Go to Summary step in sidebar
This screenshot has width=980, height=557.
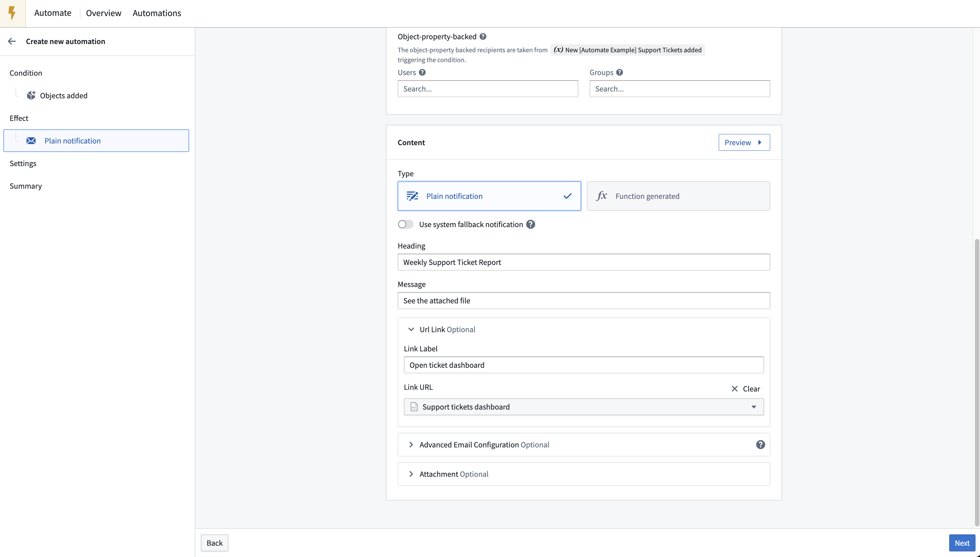coord(26,186)
